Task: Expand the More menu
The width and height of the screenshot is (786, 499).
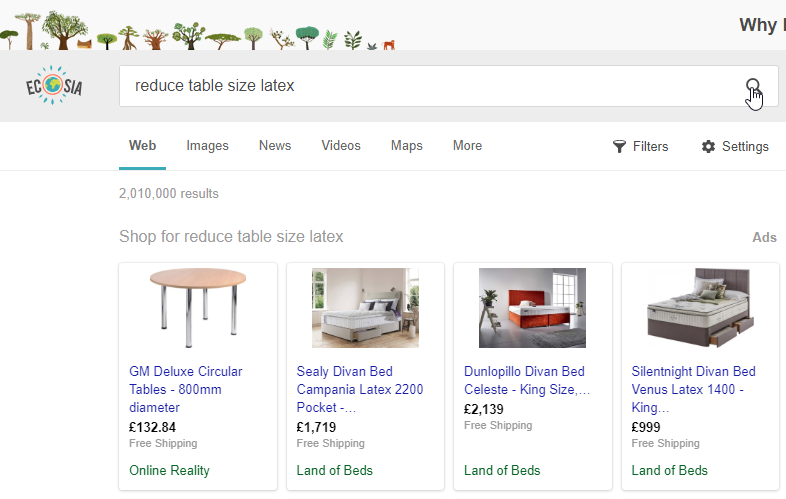Action: (x=467, y=145)
